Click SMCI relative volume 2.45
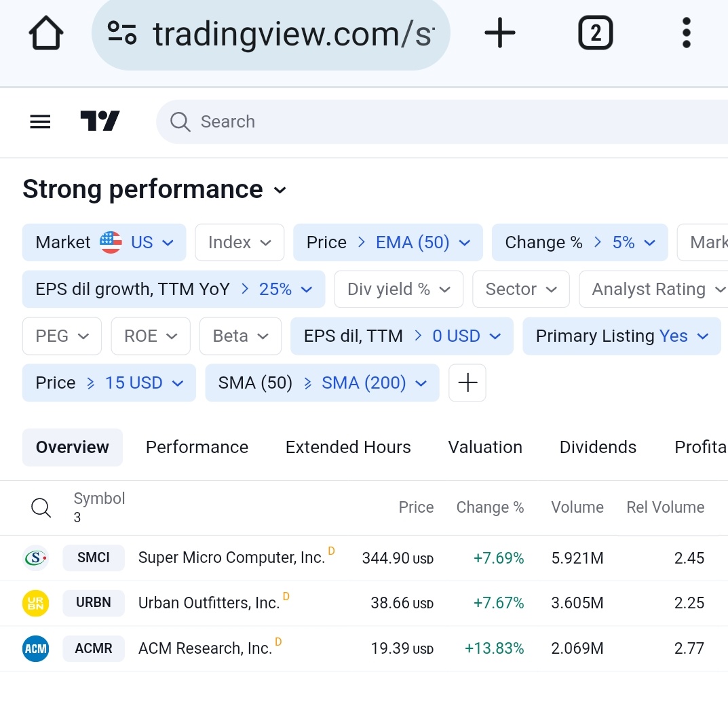 pos(689,558)
